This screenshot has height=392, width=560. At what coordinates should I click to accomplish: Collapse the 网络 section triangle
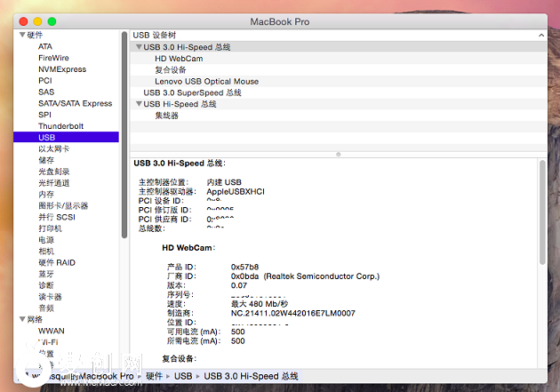[x=21, y=319]
